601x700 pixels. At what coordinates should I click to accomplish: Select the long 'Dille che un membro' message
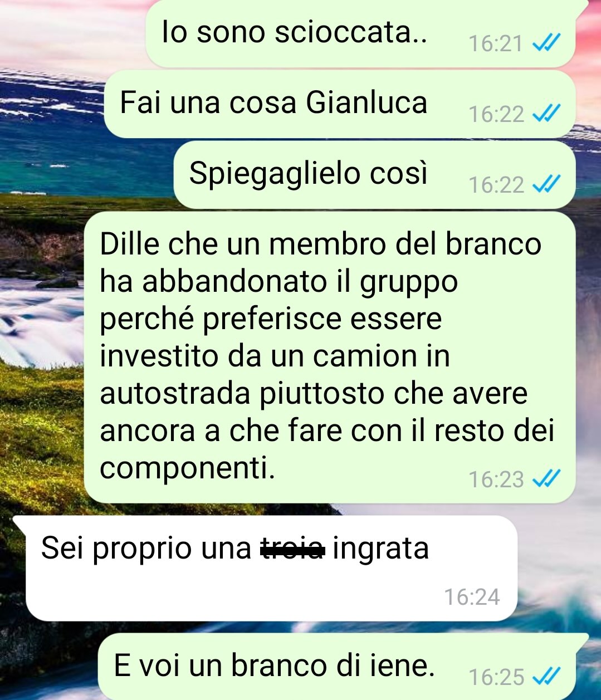(x=329, y=357)
